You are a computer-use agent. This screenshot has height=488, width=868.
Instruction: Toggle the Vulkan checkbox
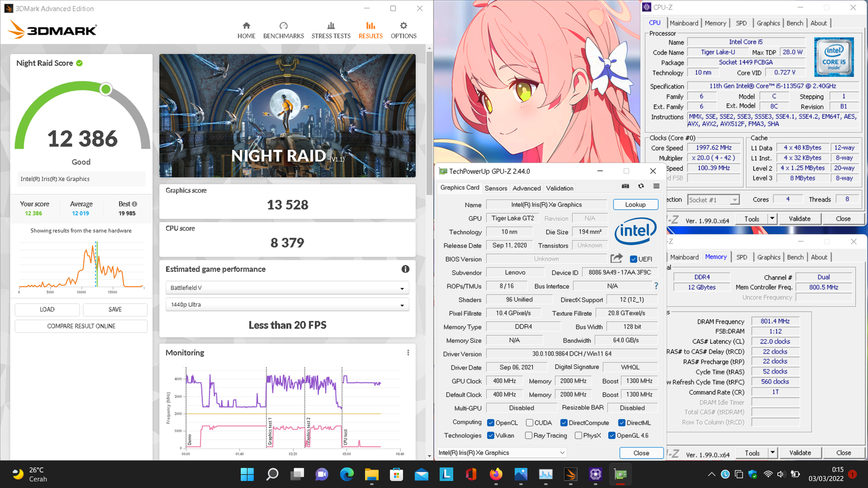[491, 436]
